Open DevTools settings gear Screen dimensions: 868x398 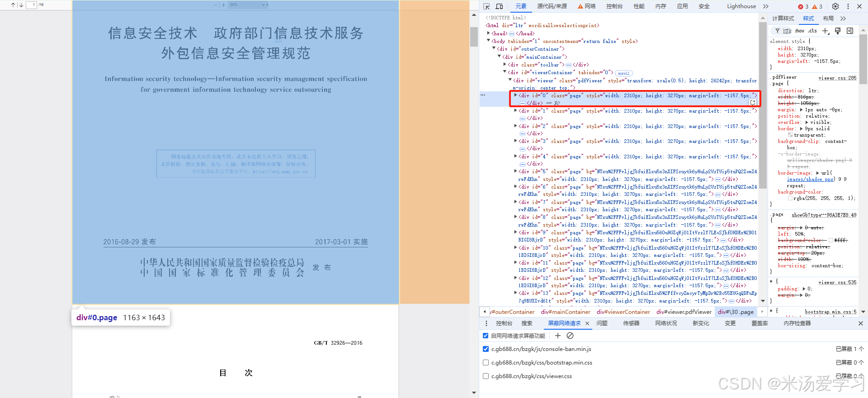click(x=835, y=6)
